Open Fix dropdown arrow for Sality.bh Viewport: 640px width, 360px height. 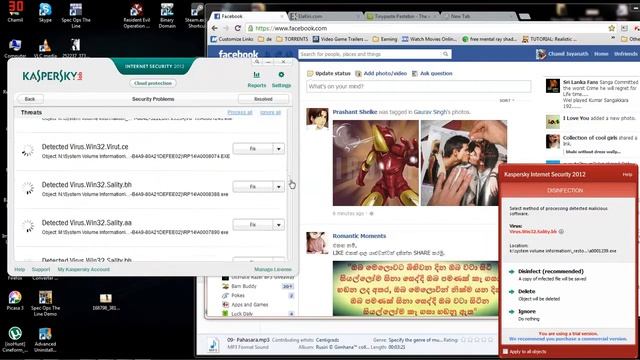click(279, 187)
